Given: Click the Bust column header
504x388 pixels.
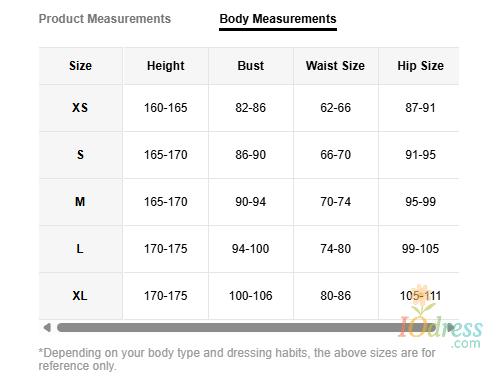Looking at the screenshot, I should pos(251,66).
